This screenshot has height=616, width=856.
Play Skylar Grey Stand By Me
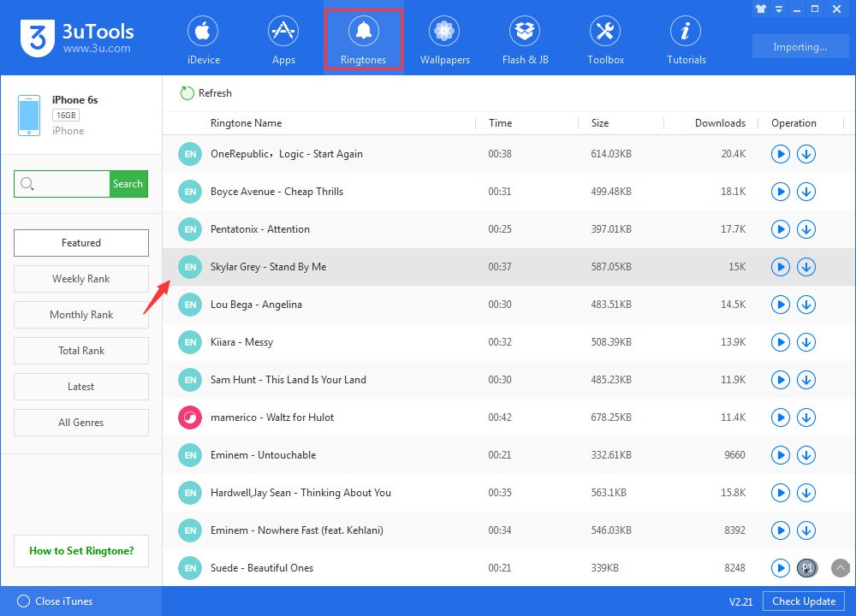(x=780, y=267)
